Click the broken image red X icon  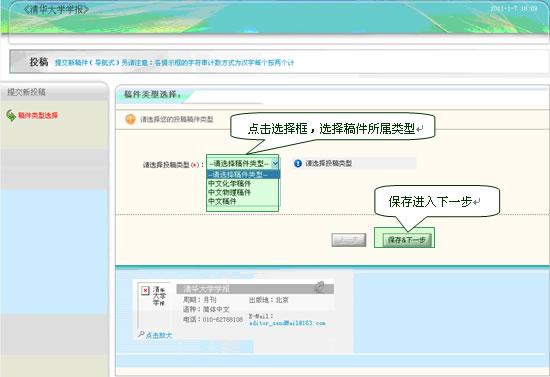tap(145, 290)
